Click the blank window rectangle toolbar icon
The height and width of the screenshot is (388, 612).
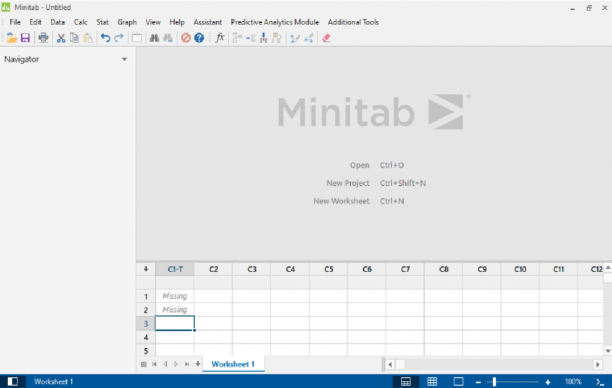pos(137,38)
